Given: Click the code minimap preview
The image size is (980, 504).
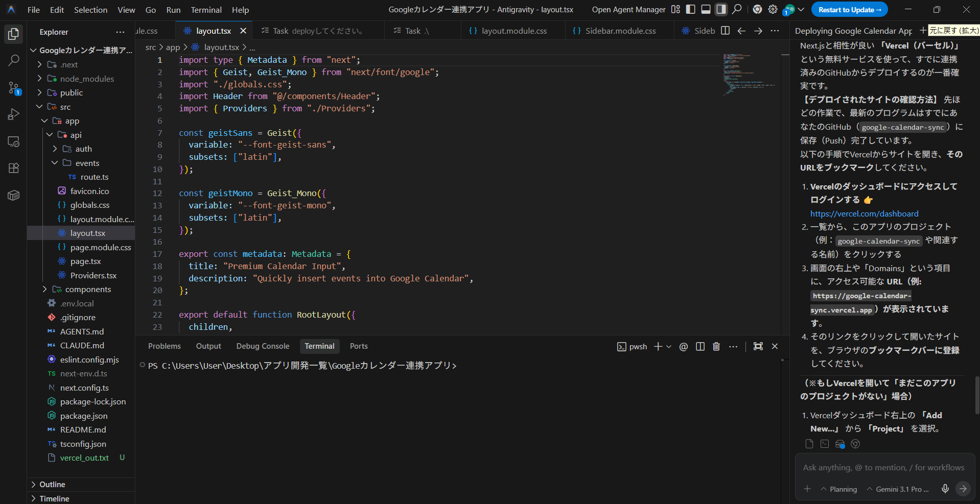Looking at the screenshot, I should (748, 74).
